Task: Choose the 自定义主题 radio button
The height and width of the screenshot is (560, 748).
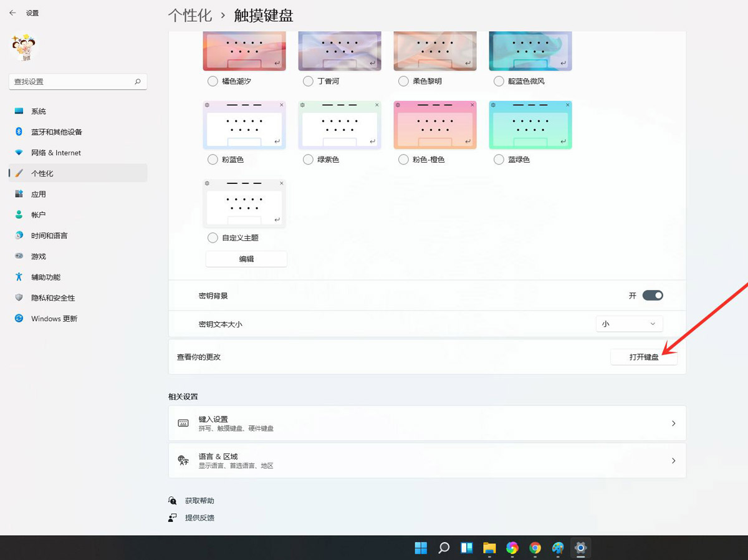Action: click(x=212, y=238)
